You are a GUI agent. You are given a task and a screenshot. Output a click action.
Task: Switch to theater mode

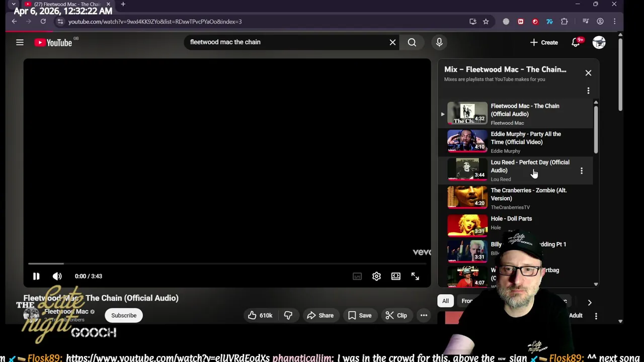coord(396,276)
